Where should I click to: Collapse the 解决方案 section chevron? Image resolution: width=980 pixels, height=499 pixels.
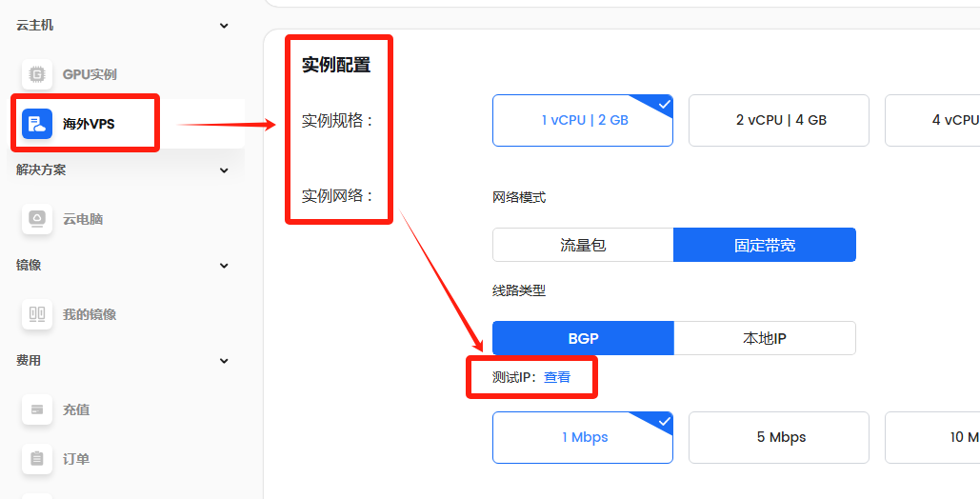(225, 170)
